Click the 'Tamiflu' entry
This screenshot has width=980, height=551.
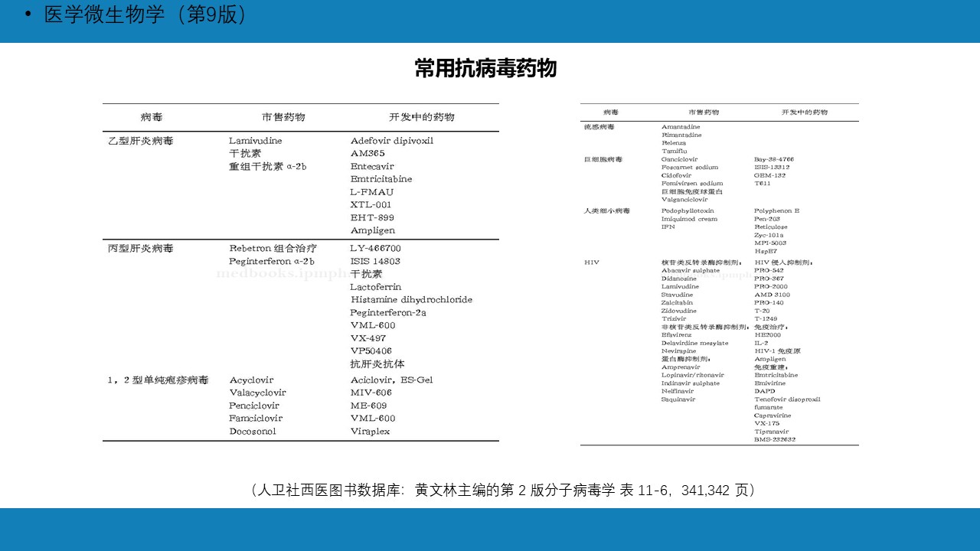pos(674,151)
